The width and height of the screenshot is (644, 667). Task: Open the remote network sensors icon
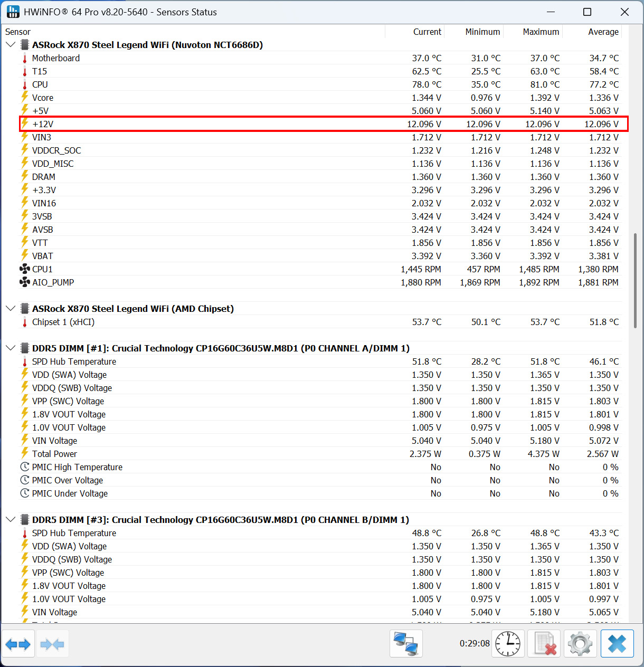pos(406,644)
